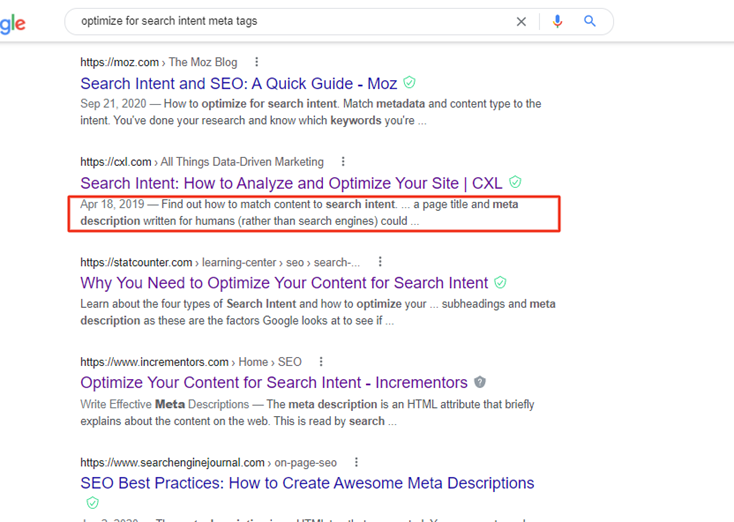
Task: Open the CXL 'Search Intent: How to Analyze' link
Action: click(x=291, y=184)
